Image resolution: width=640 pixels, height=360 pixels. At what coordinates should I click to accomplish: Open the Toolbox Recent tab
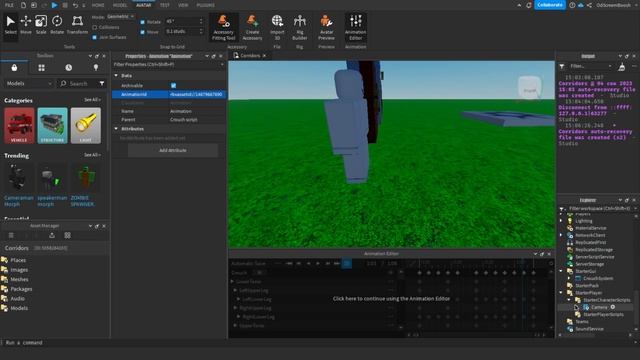point(69,68)
